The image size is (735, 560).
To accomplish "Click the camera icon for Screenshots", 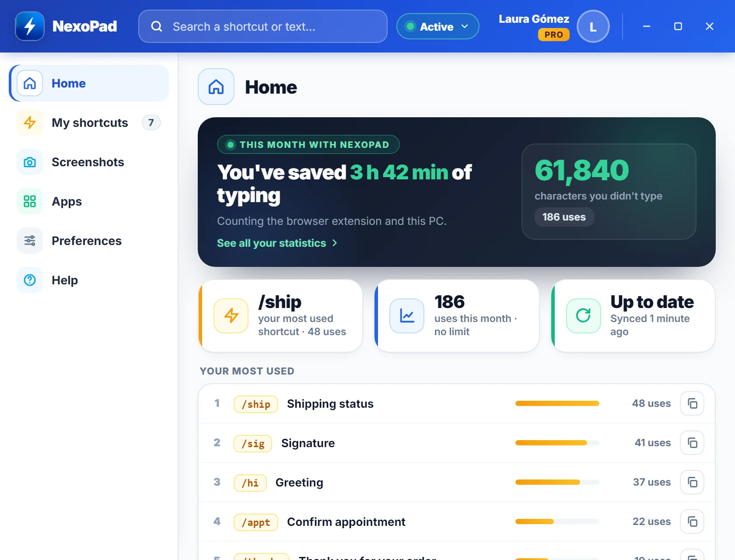I will 30,162.
